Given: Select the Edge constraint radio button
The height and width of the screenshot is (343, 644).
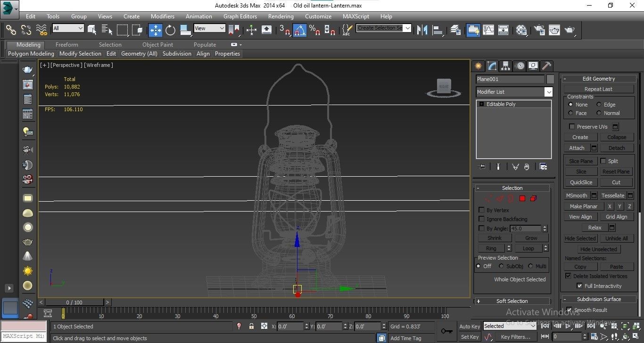Looking at the screenshot, I should tap(599, 105).
